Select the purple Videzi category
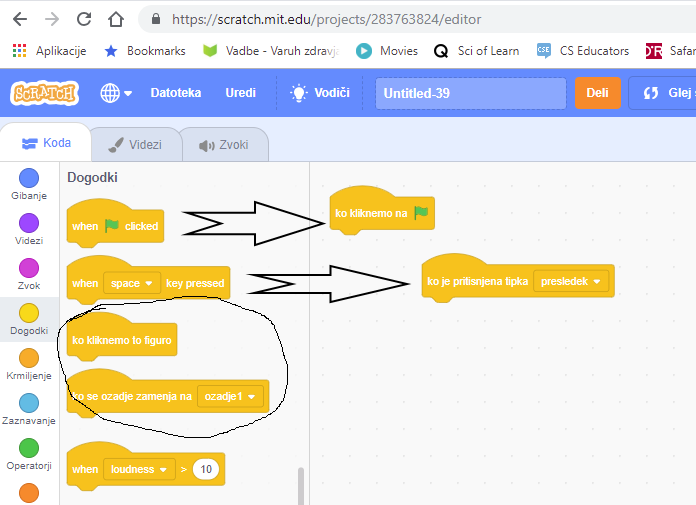Image resolution: width=696 pixels, height=505 pixels. coord(29,223)
